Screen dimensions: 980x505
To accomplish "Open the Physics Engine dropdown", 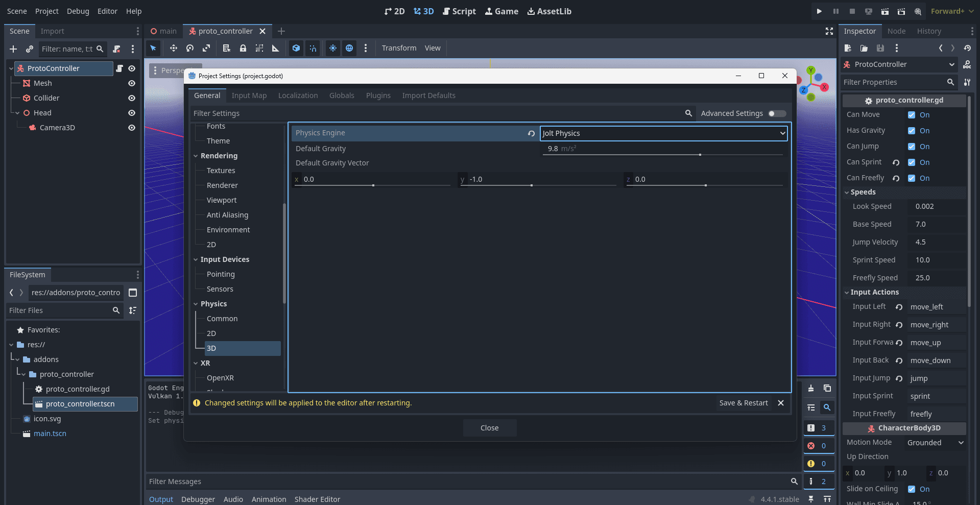I will point(663,133).
